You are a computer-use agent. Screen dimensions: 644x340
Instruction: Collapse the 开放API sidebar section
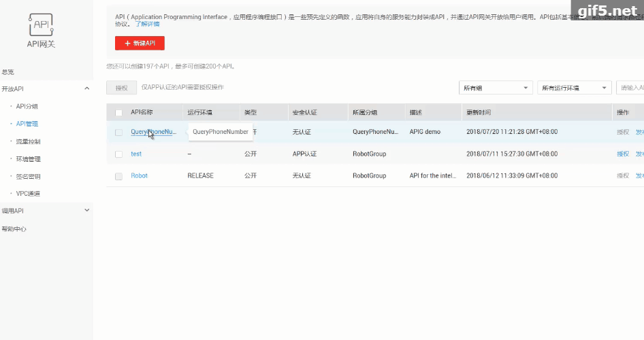pos(86,88)
